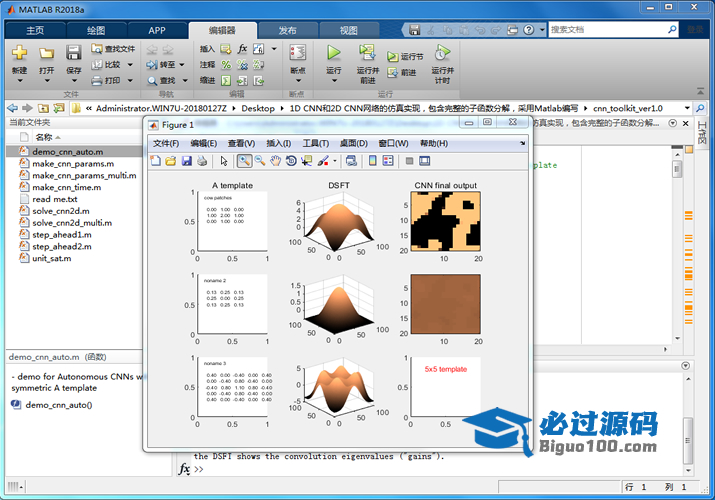The image size is (715, 500).
Task: Open dropdown arrow under Open (打开)
Action: (47, 81)
